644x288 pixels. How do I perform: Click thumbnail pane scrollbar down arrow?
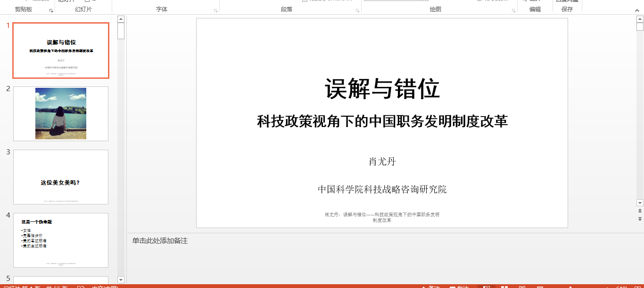coord(121,280)
